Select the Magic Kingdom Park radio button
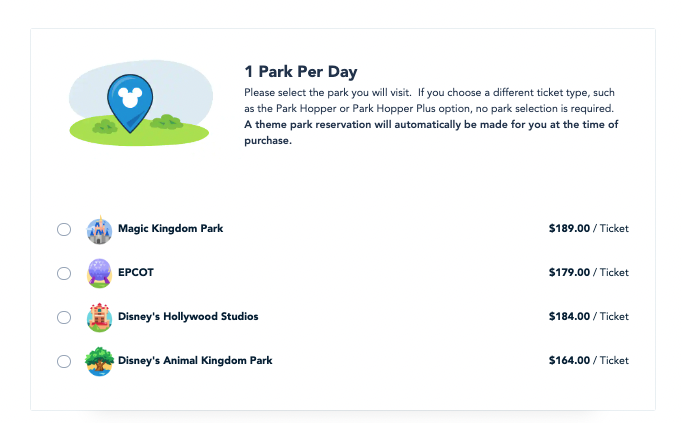682x423 pixels. point(64,230)
